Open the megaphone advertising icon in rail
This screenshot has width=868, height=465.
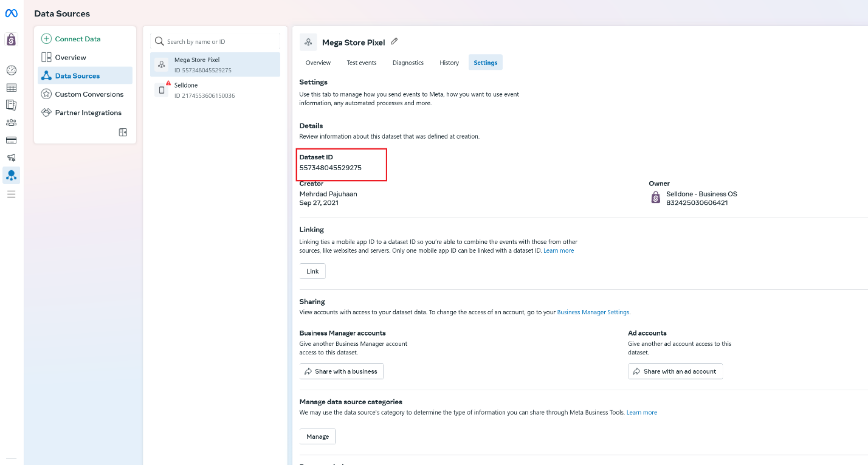coord(12,157)
